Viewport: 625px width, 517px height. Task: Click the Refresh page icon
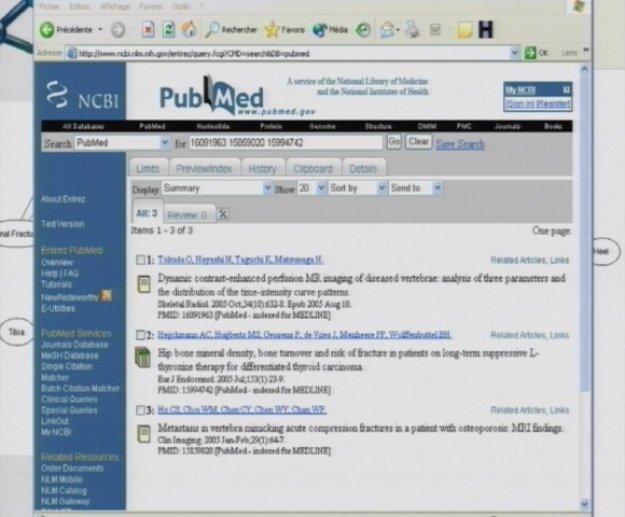pyautogui.click(x=169, y=30)
